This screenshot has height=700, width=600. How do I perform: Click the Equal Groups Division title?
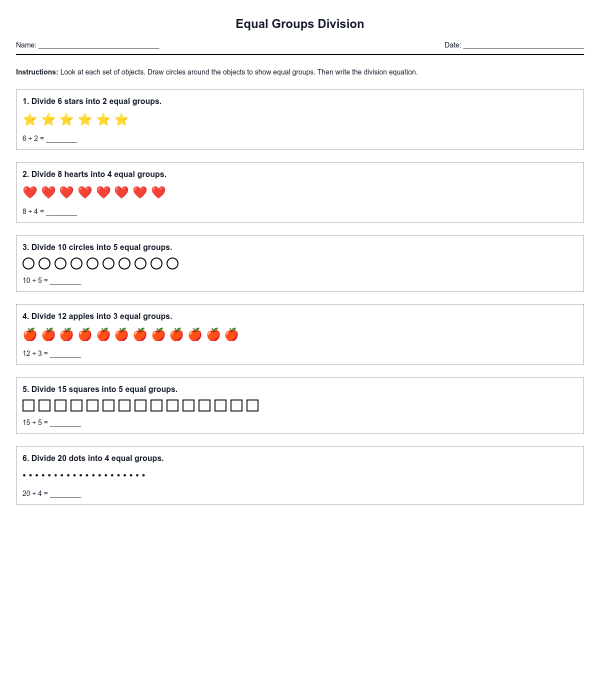300,24
